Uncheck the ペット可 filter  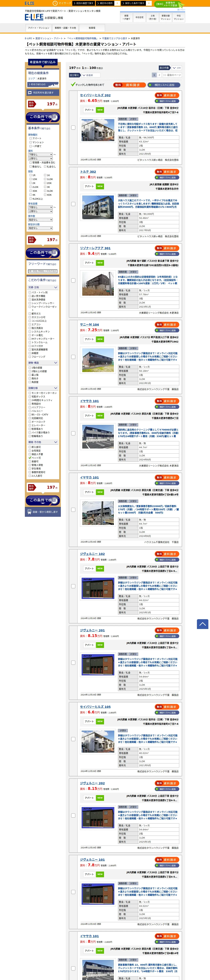coord(30,458)
